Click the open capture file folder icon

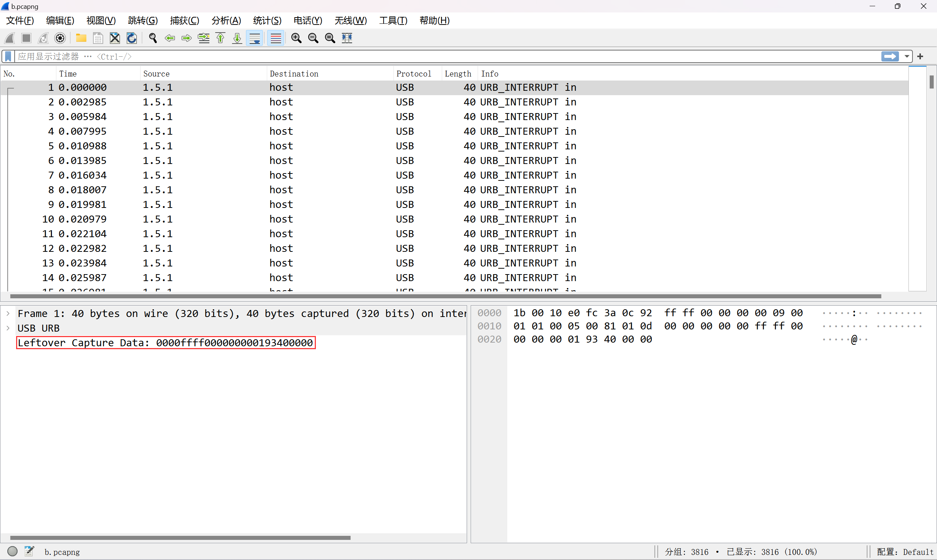coord(81,38)
